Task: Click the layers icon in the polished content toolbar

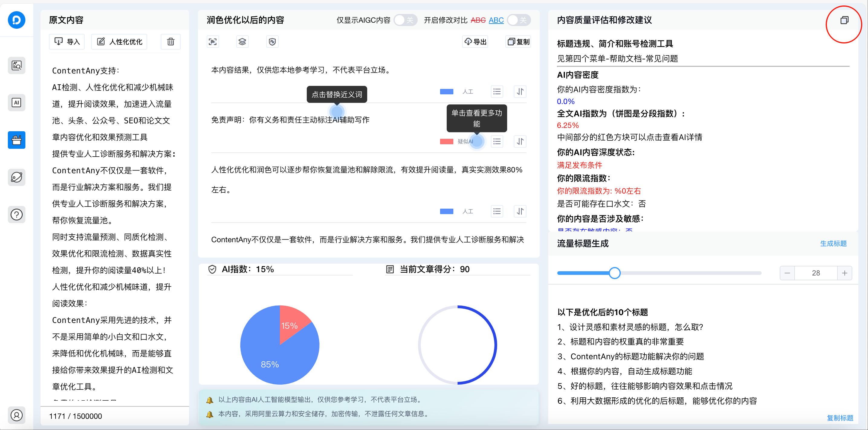Action: (x=242, y=41)
